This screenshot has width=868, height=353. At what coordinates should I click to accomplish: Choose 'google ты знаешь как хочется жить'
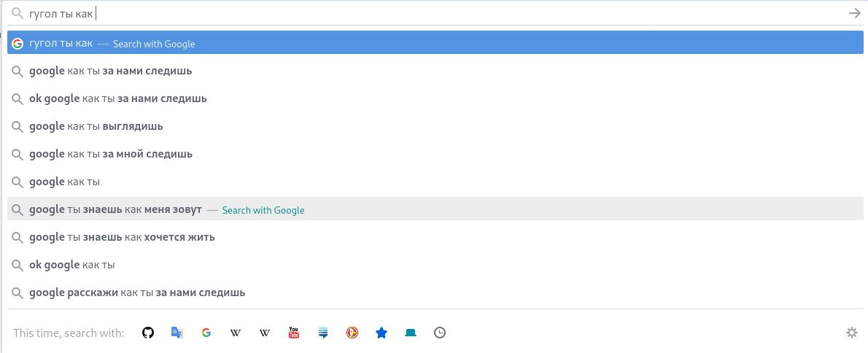pyautogui.click(x=435, y=237)
